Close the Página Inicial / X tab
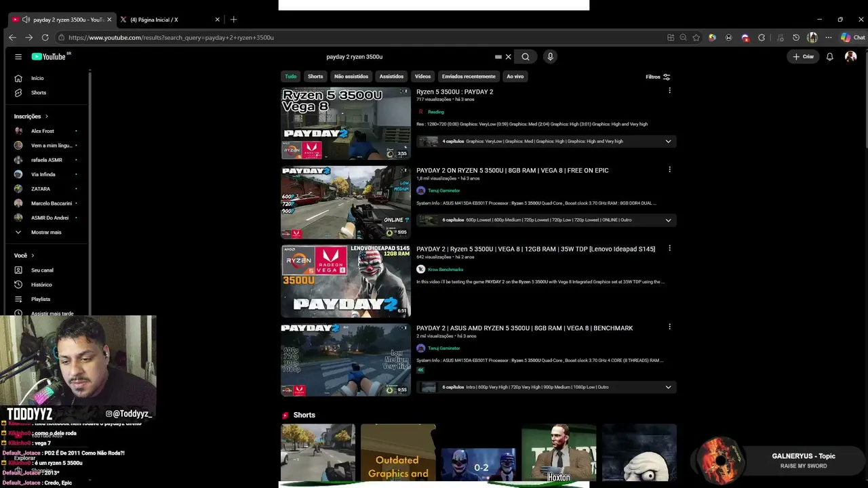The height and width of the screenshot is (488, 868). coord(217,20)
